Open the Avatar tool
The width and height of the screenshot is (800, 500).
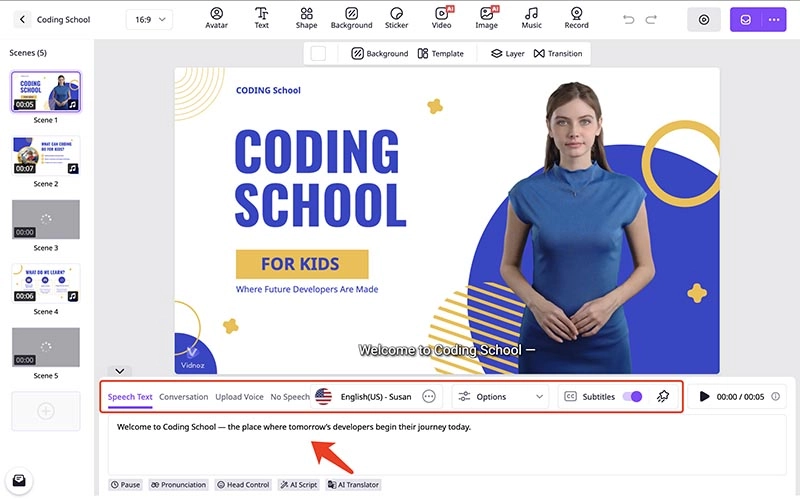click(x=216, y=18)
